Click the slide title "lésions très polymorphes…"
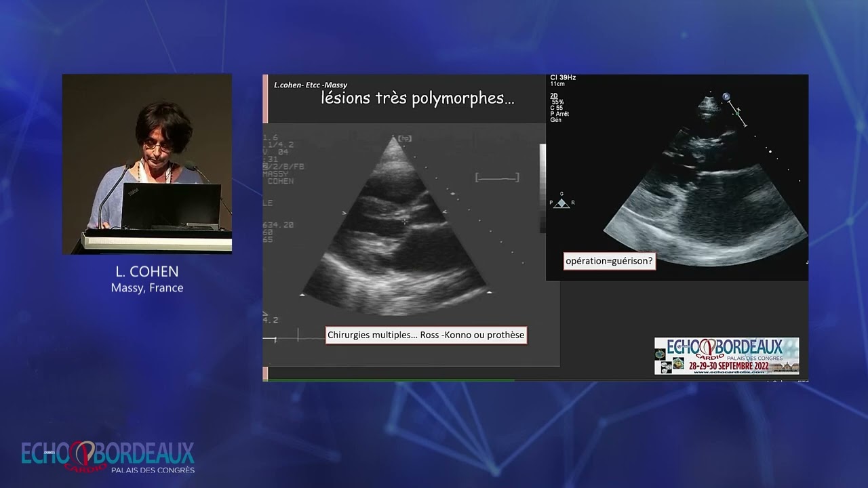The width and height of the screenshot is (868, 488). 417,98
